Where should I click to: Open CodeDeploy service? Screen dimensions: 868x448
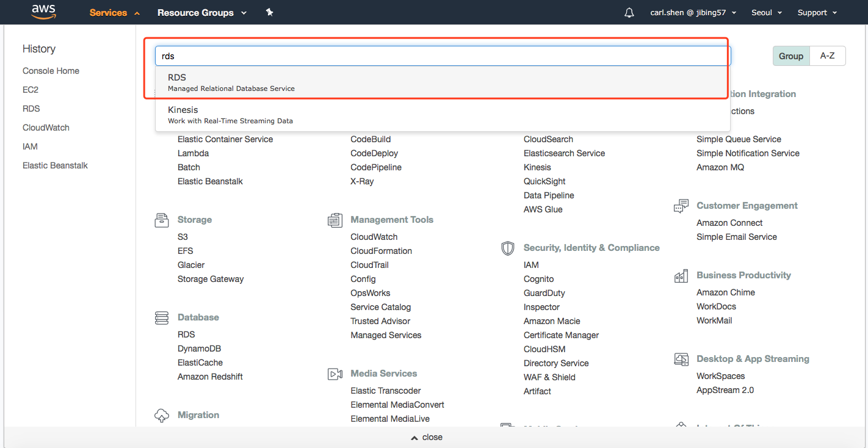(374, 153)
